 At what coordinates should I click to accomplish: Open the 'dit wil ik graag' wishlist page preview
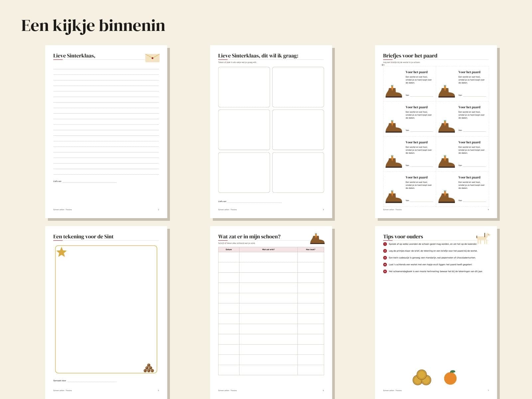[271, 132]
